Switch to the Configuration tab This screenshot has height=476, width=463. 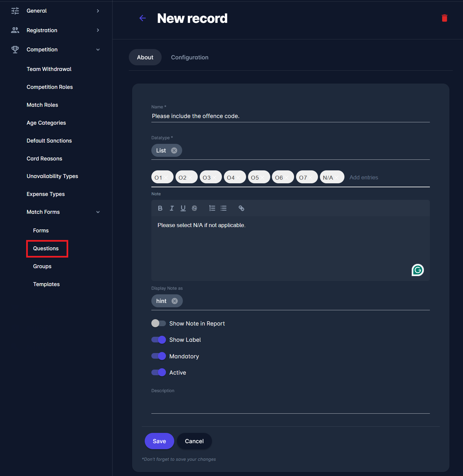point(189,57)
